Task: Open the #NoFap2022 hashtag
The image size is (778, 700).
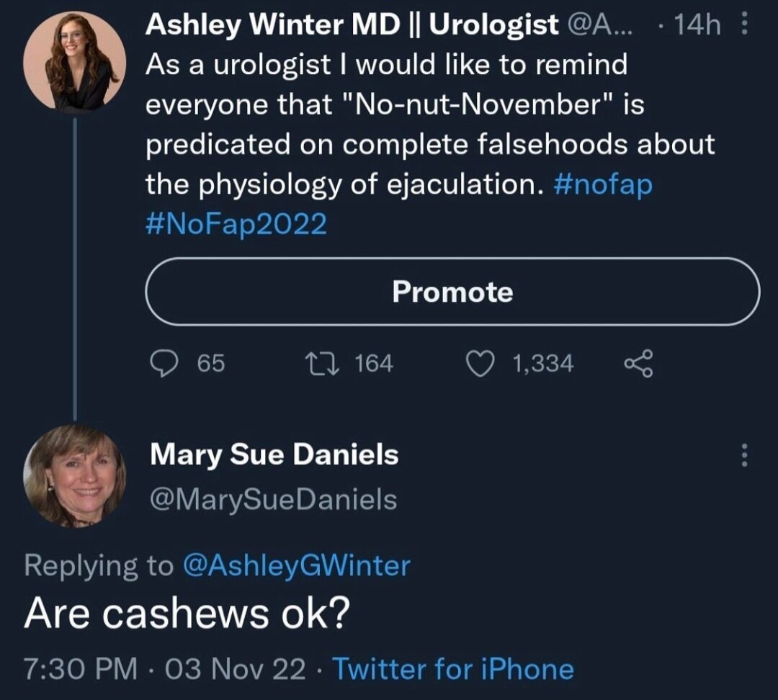Action: pos(236,225)
